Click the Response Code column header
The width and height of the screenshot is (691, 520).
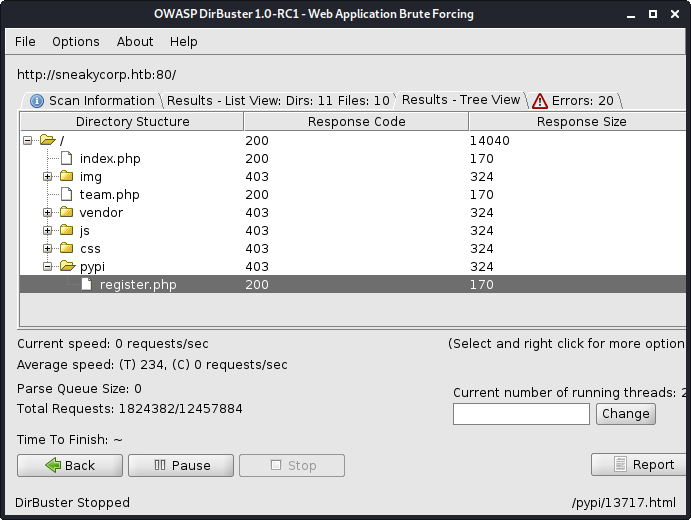(356, 122)
